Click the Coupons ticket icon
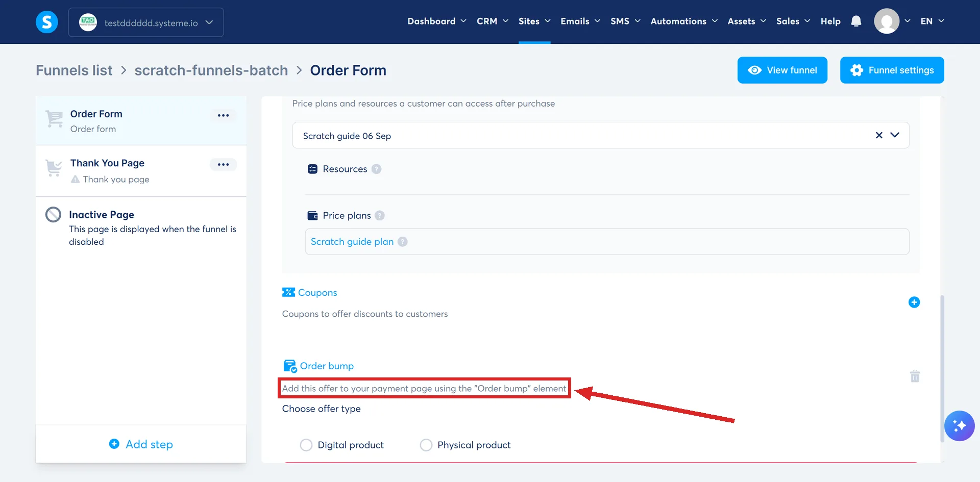Image resolution: width=980 pixels, height=482 pixels. (288, 292)
